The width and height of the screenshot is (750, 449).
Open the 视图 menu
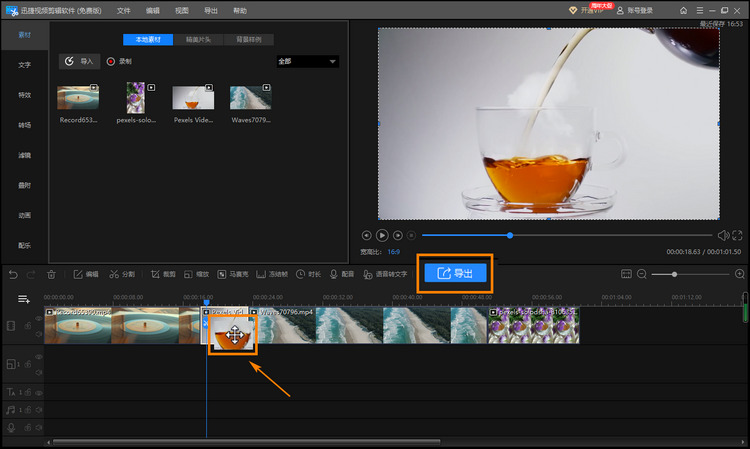coord(182,11)
